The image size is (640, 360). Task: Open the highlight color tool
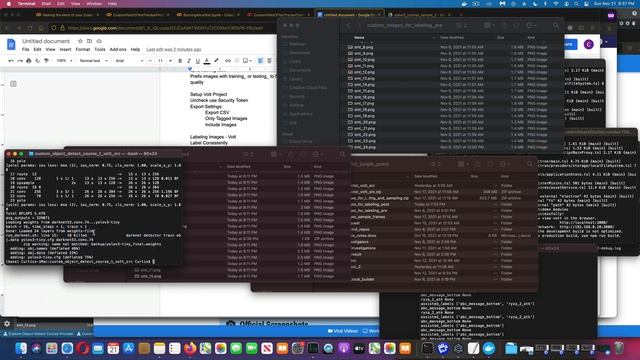pyautogui.click(x=216, y=61)
